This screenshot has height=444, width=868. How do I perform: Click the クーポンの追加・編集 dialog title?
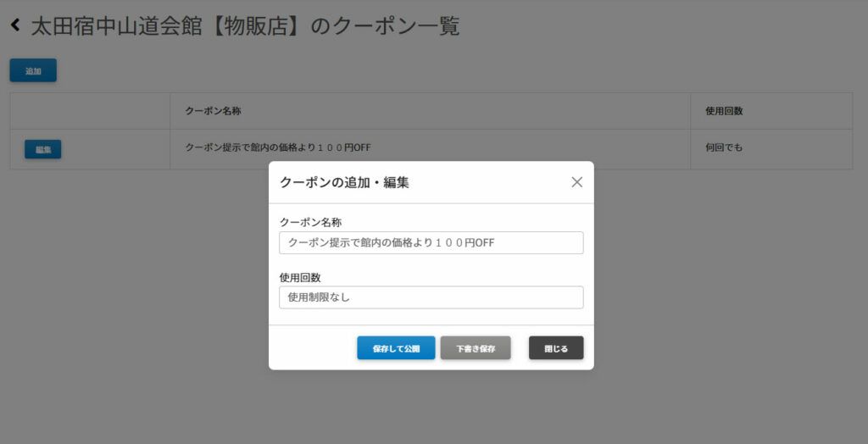click(344, 182)
